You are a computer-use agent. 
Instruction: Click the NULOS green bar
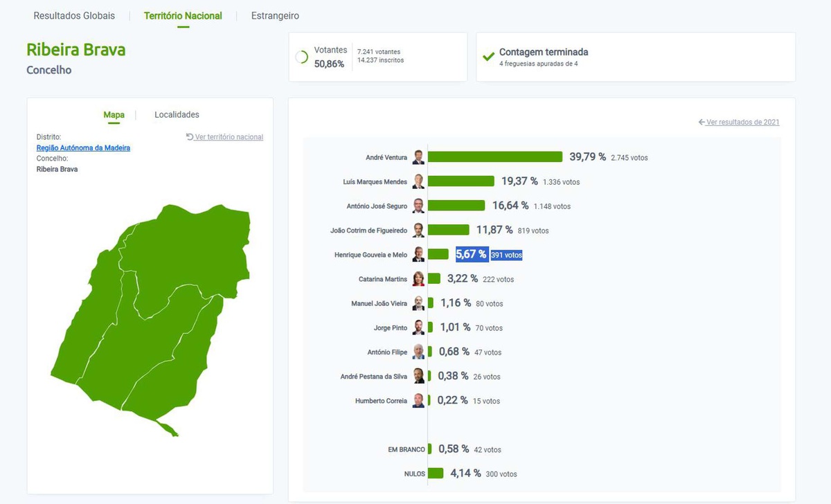(x=436, y=474)
